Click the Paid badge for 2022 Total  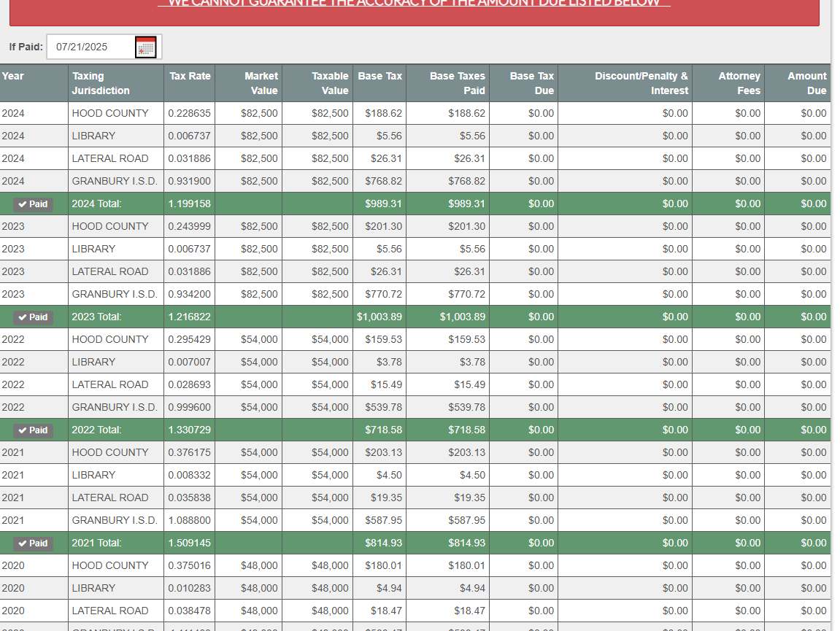coord(33,430)
